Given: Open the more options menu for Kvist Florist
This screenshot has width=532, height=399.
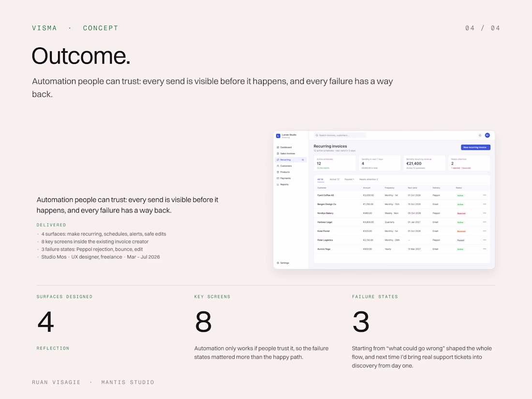Looking at the screenshot, I should pyautogui.click(x=485, y=231).
